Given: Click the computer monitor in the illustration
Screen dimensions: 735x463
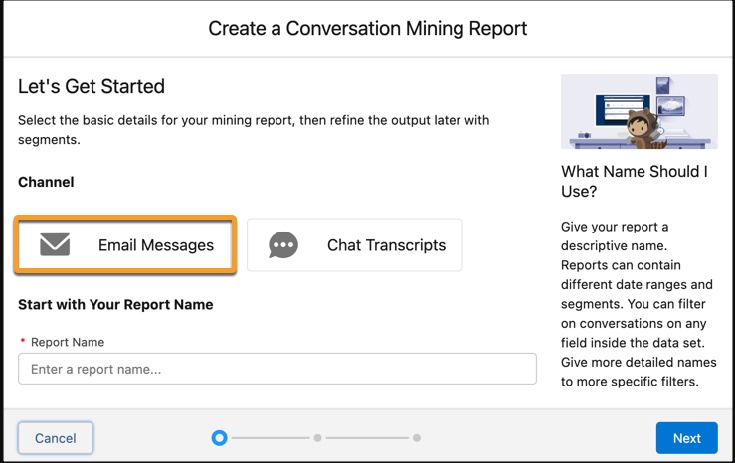Looking at the screenshot, I should tap(622, 110).
